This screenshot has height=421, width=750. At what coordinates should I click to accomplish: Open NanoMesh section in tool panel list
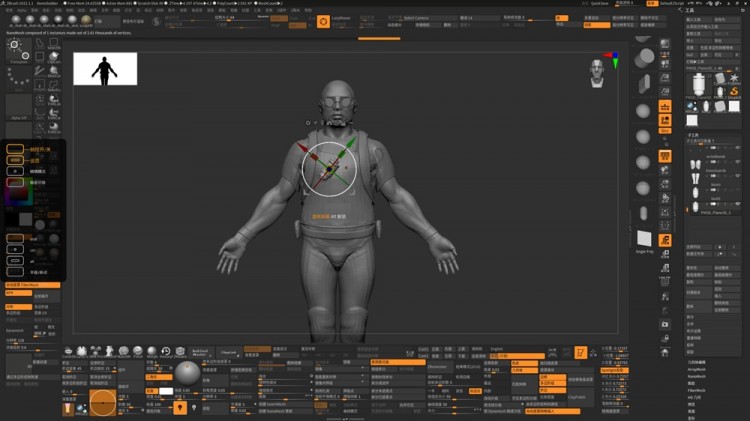(696, 377)
